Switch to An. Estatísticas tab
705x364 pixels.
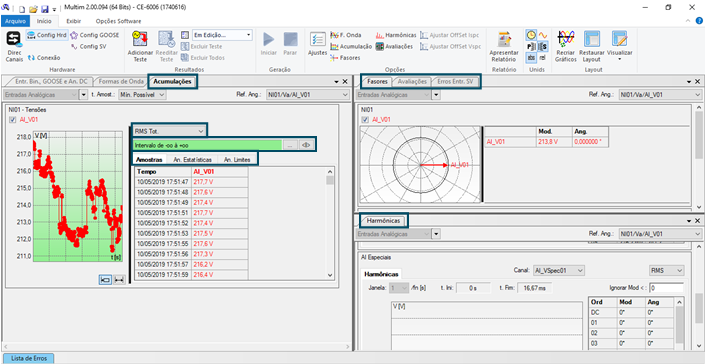click(192, 160)
